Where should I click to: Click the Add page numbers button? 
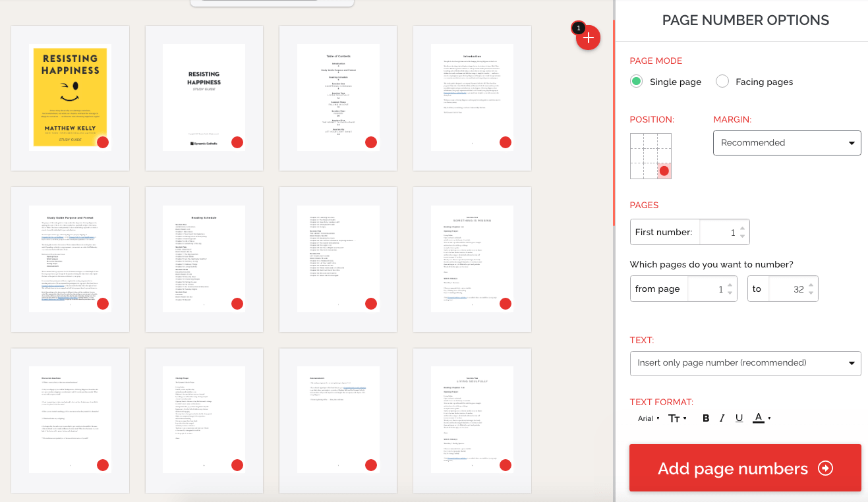pyautogui.click(x=745, y=468)
